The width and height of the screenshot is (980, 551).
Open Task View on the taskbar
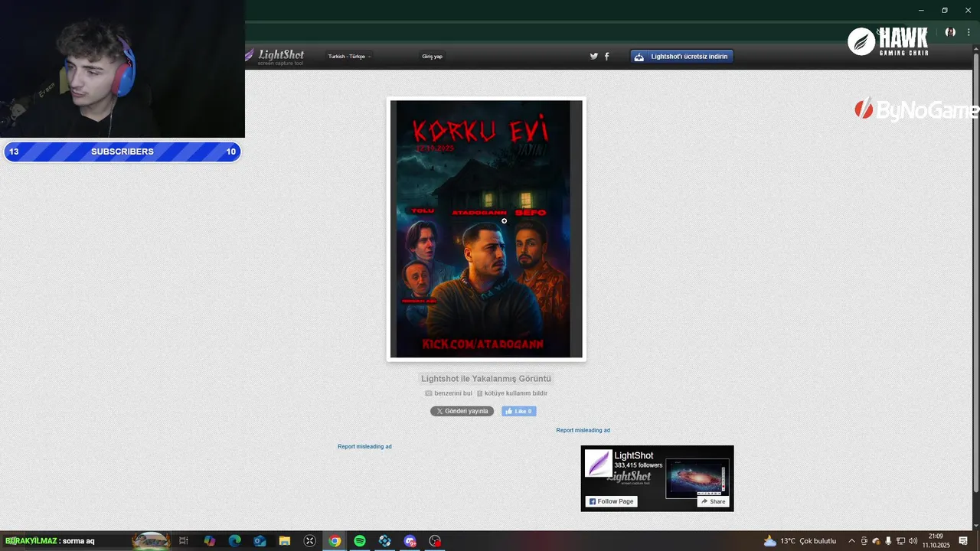coord(183,541)
